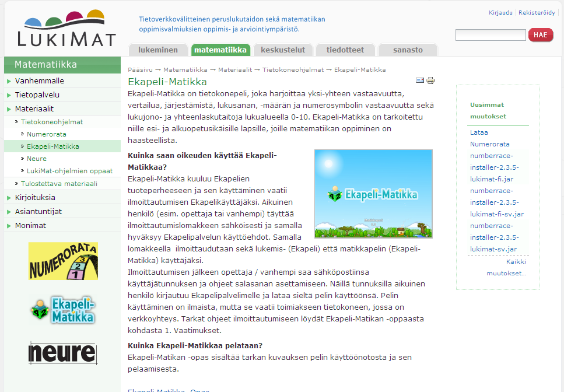
Task: Open the Ekapeli-Matikka sidebar logo
Action: 64,310
